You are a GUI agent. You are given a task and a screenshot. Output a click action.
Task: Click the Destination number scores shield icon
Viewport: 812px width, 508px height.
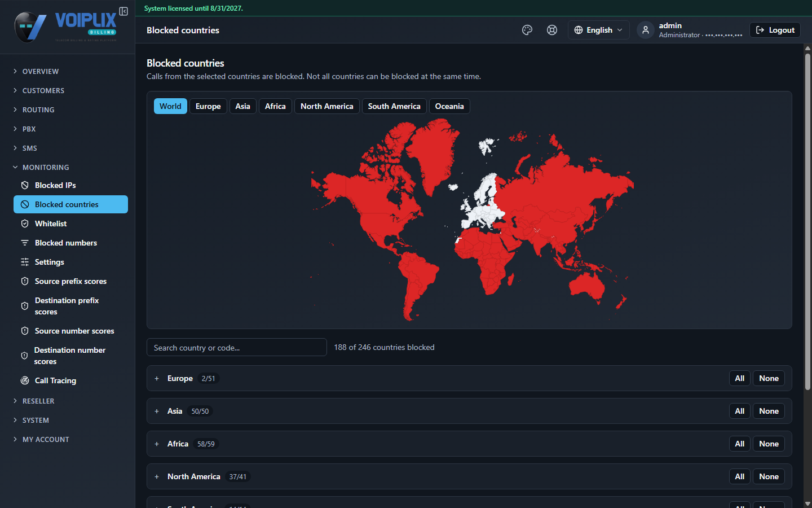(x=24, y=356)
